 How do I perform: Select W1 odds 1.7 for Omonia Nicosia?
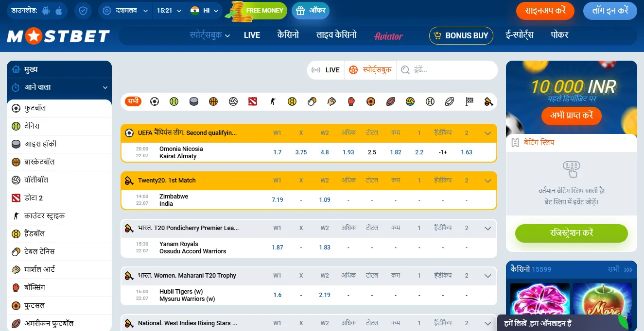278,152
